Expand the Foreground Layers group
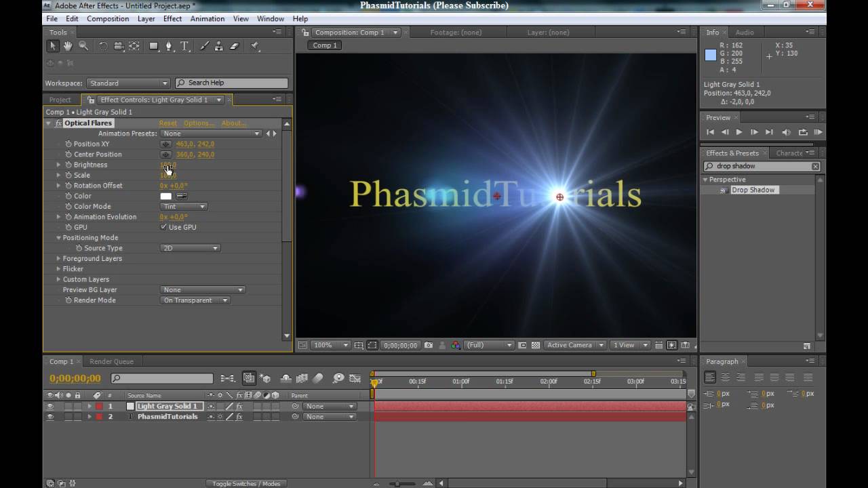The width and height of the screenshot is (868, 488). 58,259
